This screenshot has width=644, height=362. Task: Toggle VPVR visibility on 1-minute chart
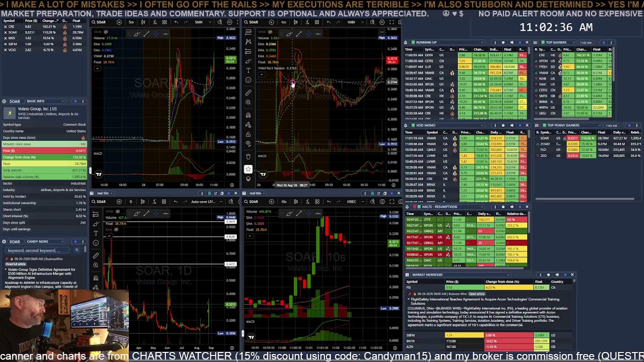270,32
